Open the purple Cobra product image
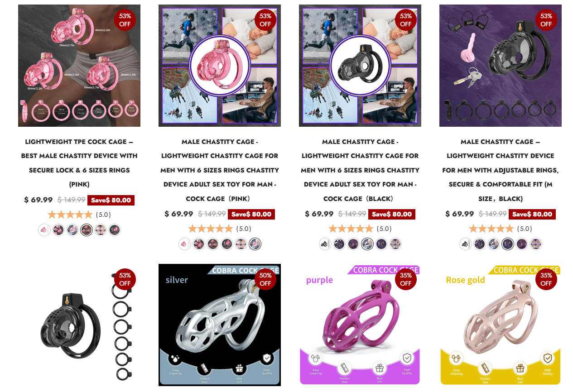The image size is (573, 392). (x=360, y=325)
